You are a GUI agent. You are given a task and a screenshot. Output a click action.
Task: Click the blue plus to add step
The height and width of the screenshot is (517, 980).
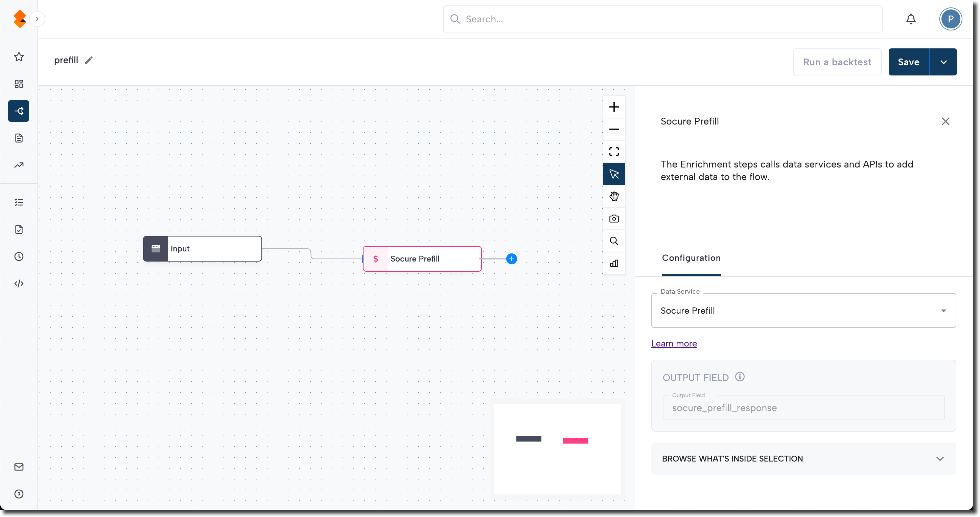point(511,259)
